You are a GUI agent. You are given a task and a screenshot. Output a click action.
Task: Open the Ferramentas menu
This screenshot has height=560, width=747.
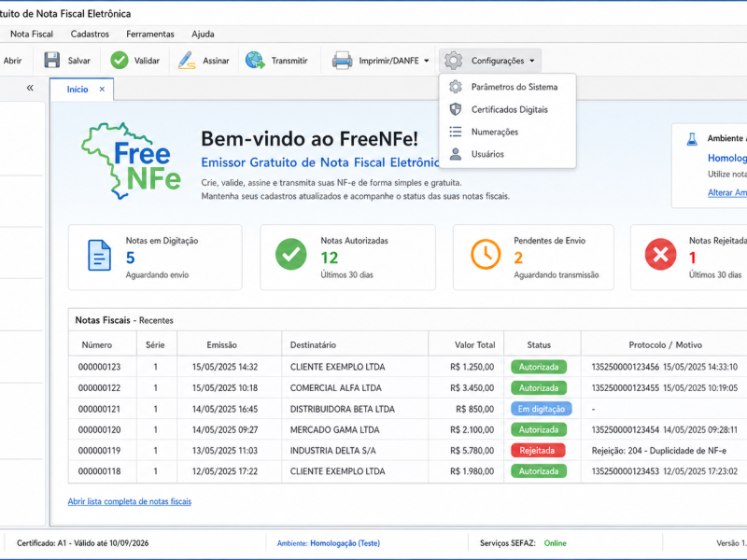pos(150,34)
